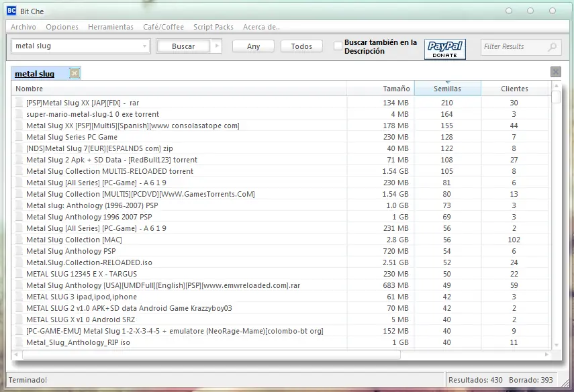Click the magnifier icon in Filter Results
Image resolution: width=574 pixels, height=392 pixels.
click(x=553, y=47)
